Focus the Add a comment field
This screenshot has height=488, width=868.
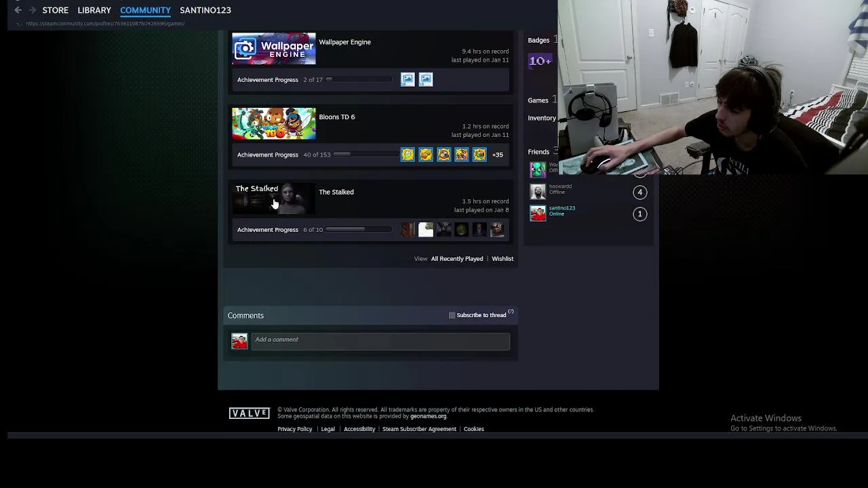tap(380, 340)
